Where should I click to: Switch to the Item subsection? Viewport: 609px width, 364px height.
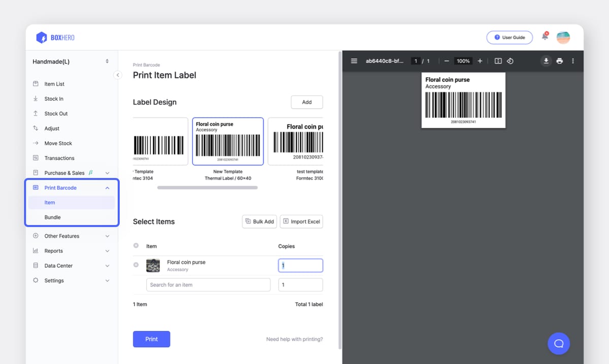pyautogui.click(x=49, y=202)
